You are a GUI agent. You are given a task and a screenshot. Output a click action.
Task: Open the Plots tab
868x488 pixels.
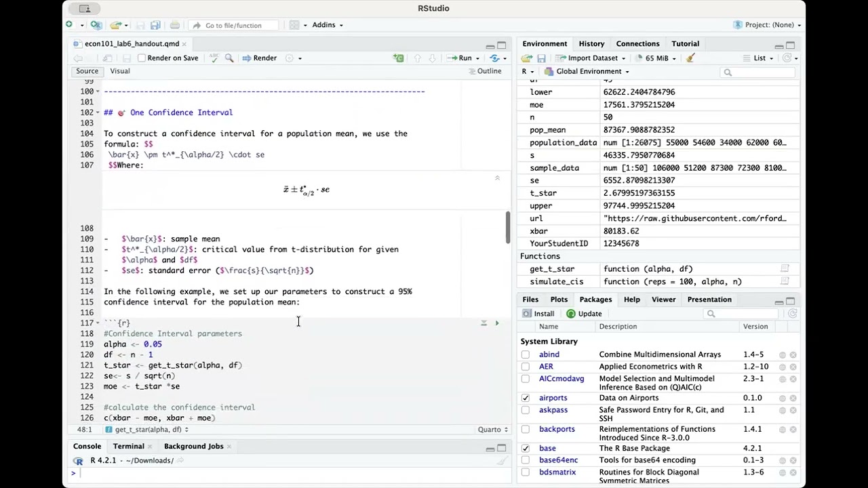(559, 300)
